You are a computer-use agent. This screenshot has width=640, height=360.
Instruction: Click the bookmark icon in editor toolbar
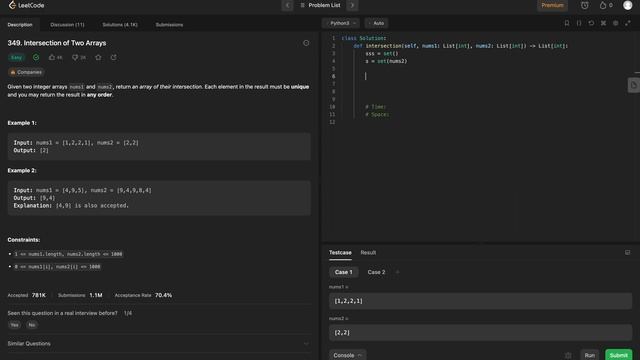(567, 23)
